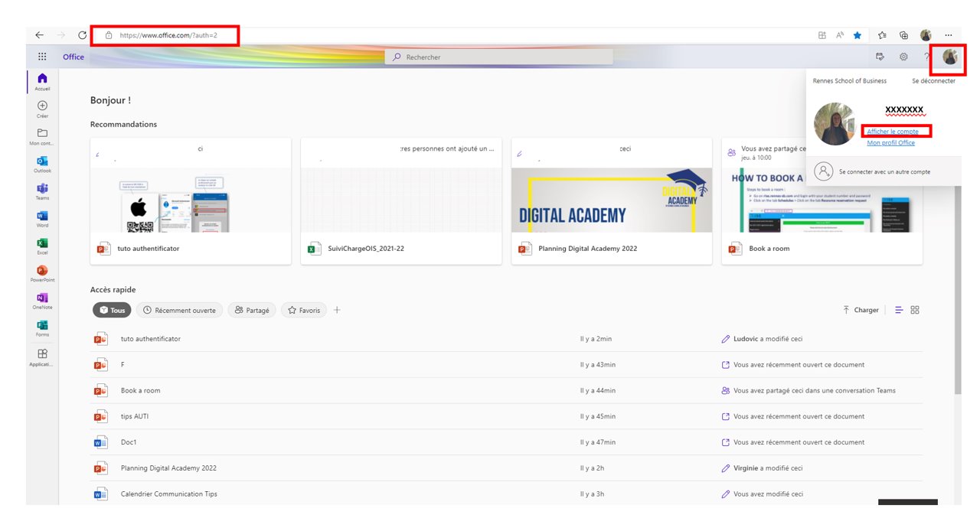Click Mon profil Office link
Image resolution: width=980 pixels, height=531 pixels.
[x=890, y=143]
